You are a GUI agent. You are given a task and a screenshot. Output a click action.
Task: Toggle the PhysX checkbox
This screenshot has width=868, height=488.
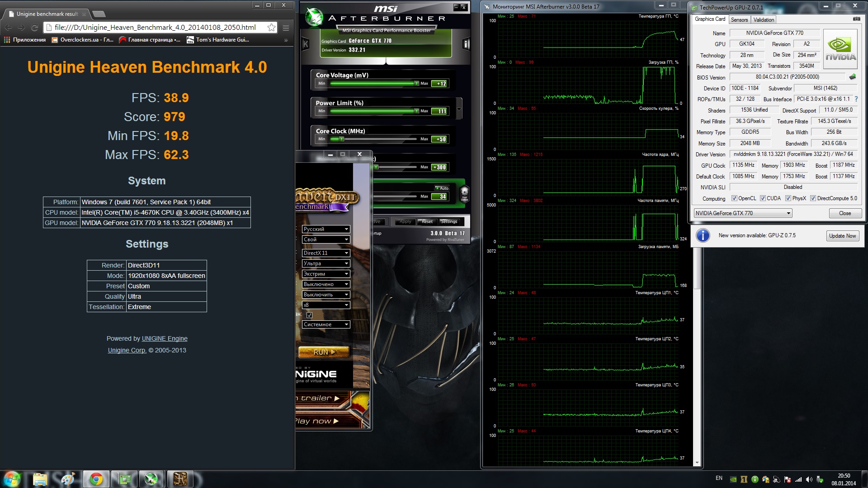(788, 198)
